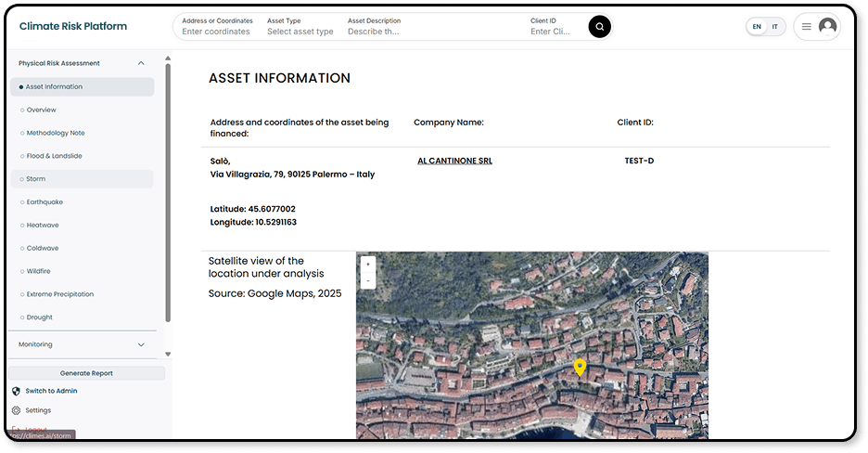Click the sidebar scroll down arrow

click(168, 355)
